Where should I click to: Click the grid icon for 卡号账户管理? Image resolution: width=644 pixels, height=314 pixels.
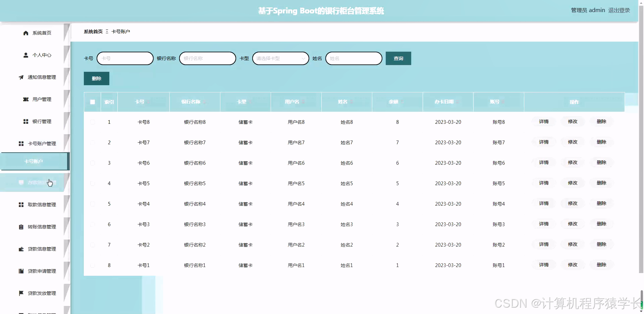21,144
